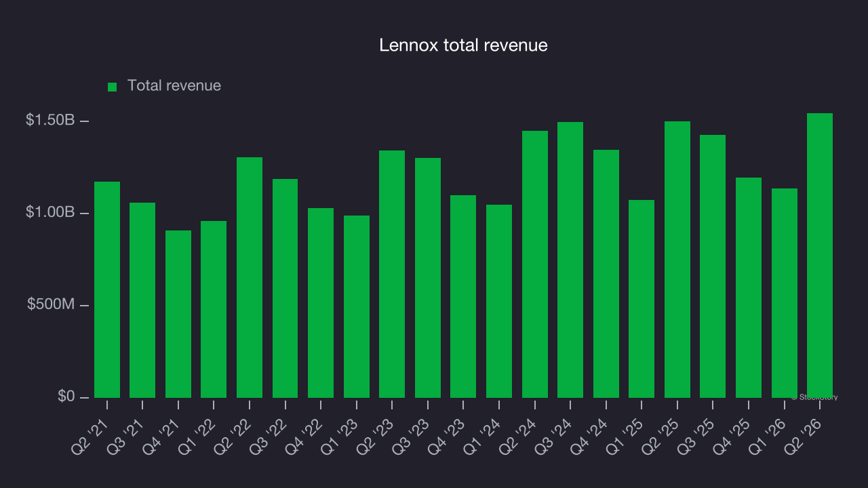Select the Q3 '25 revenue bar
The height and width of the screenshot is (488, 868).
(713, 266)
